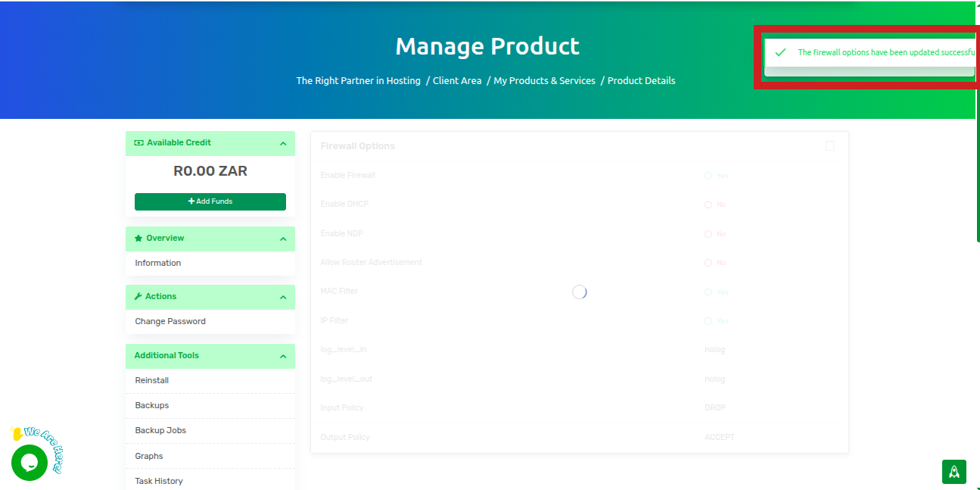Image resolution: width=980 pixels, height=490 pixels.
Task: Click the Available Credit money icon
Action: pos(138,142)
